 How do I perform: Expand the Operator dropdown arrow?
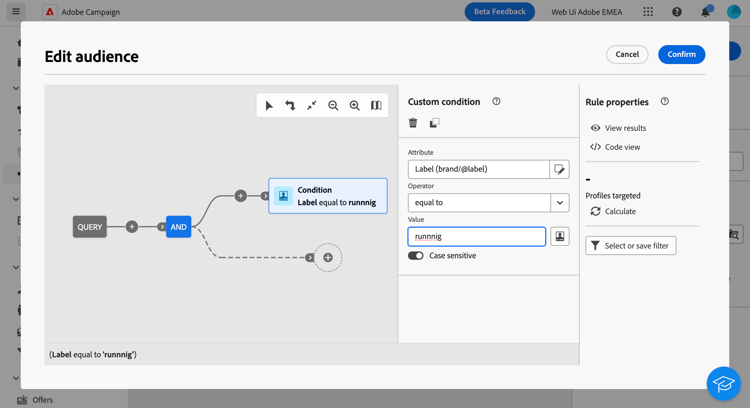(x=560, y=202)
